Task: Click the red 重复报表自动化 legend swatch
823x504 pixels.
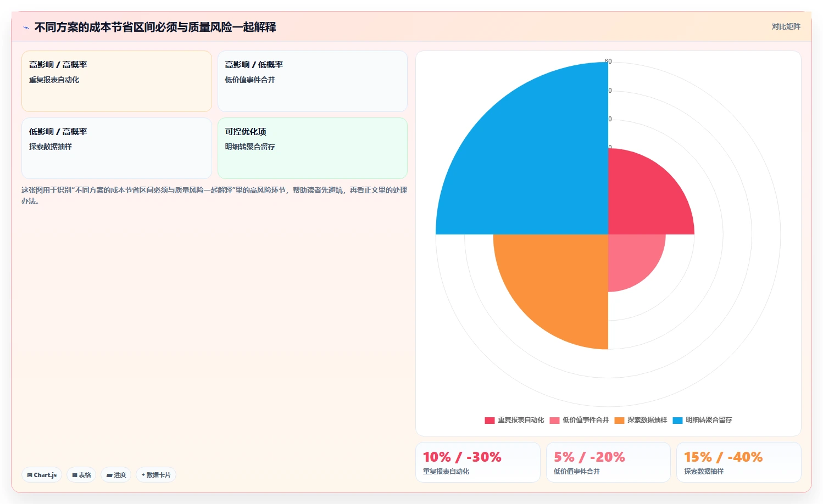Action: (x=490, y=420)
